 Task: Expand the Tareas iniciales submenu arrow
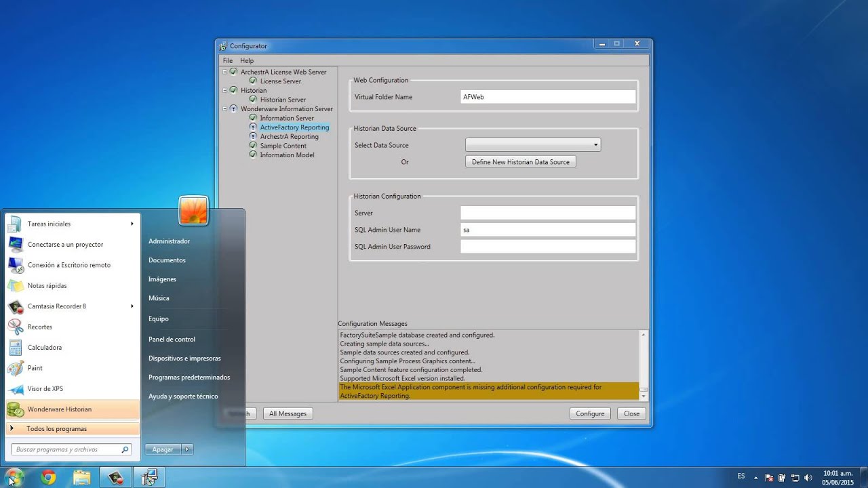132,224
